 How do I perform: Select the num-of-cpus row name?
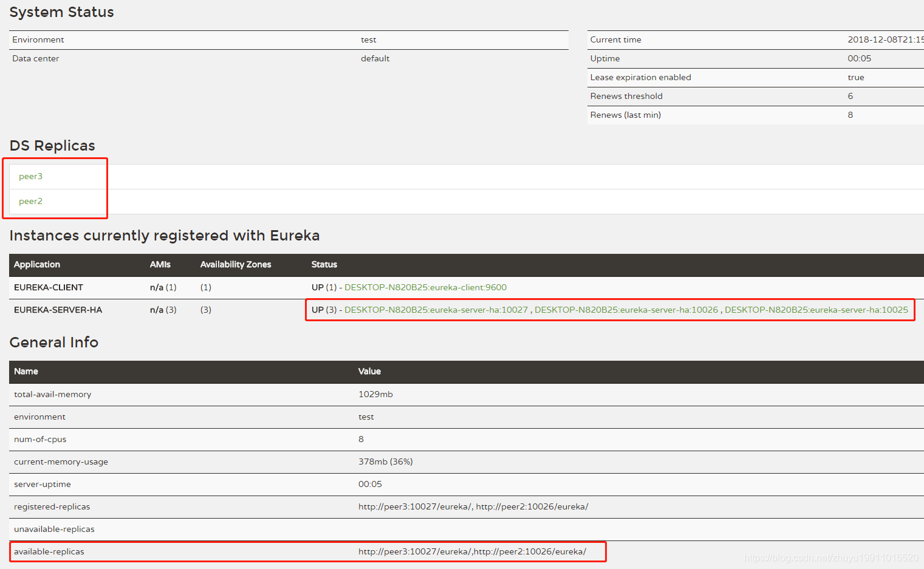click(x=40, y=439)
